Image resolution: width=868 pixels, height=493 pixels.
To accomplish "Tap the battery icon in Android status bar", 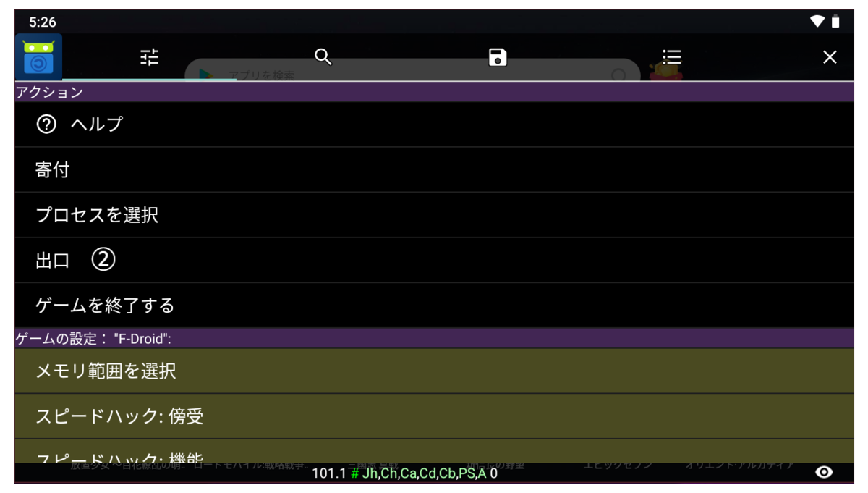I will point(835,22).
